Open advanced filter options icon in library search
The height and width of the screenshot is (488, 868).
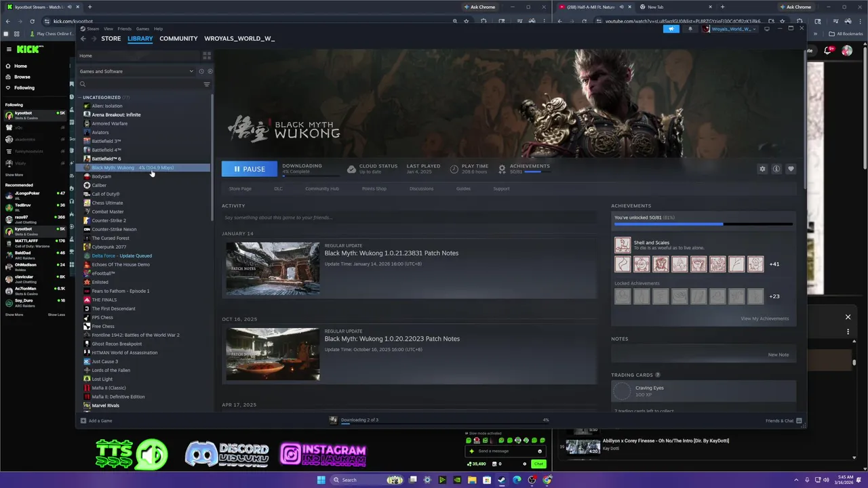pos(207,84)
